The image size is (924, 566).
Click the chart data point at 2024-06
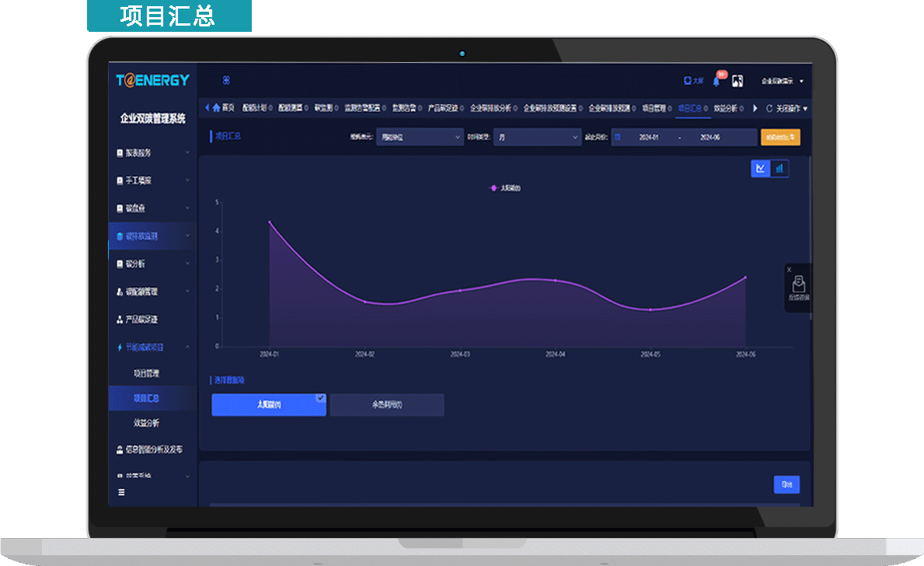pos(745,277)
